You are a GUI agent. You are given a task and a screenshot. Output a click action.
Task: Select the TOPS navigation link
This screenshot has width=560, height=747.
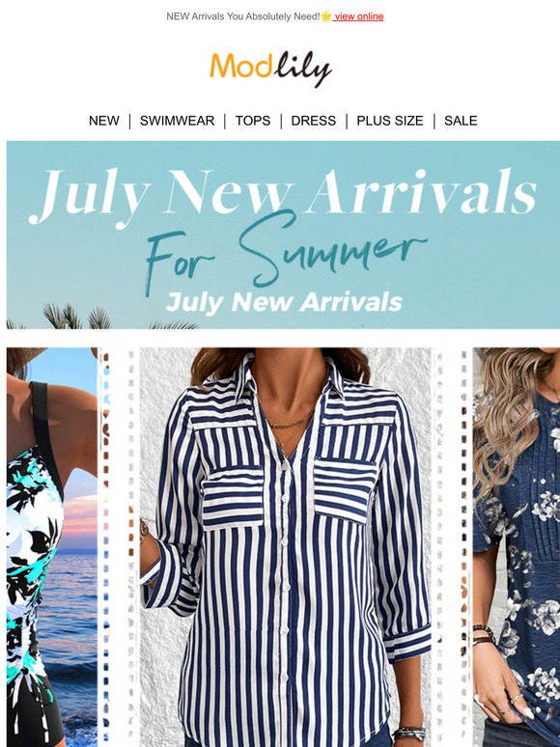click(x=253, y=121)
